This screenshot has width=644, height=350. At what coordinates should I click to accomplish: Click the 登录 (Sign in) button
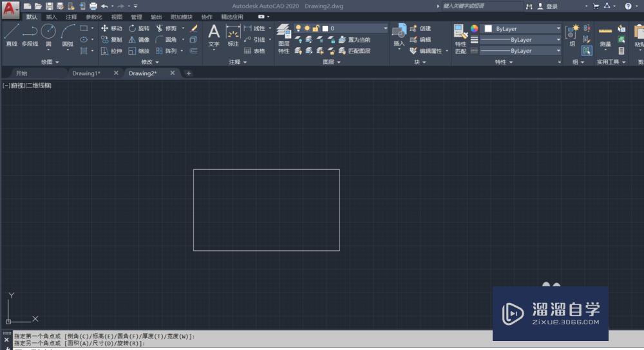[548, 6]
